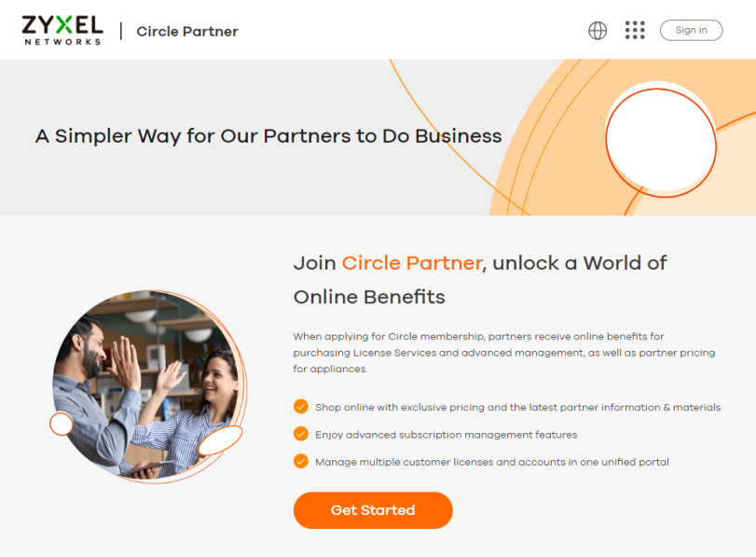Click the Enjoy advanced subscription management text
Screen dimensions: 756x557
(446, 435)
